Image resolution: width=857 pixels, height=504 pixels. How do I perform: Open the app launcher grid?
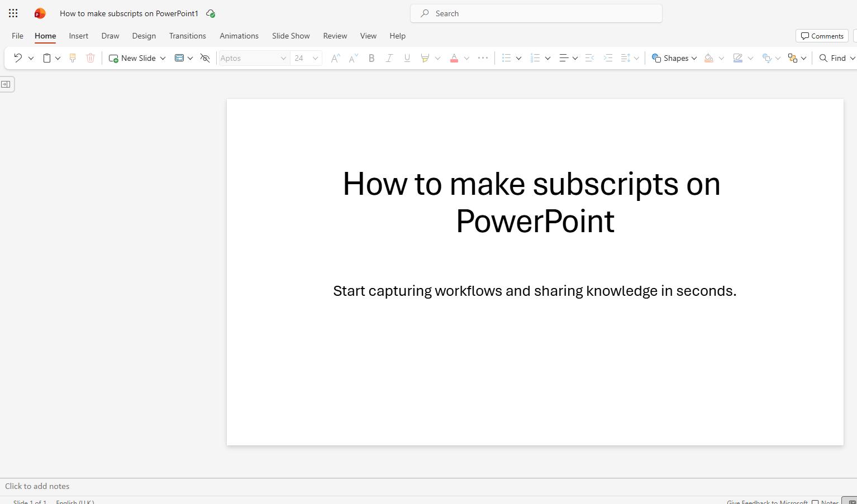click(13, 13)
